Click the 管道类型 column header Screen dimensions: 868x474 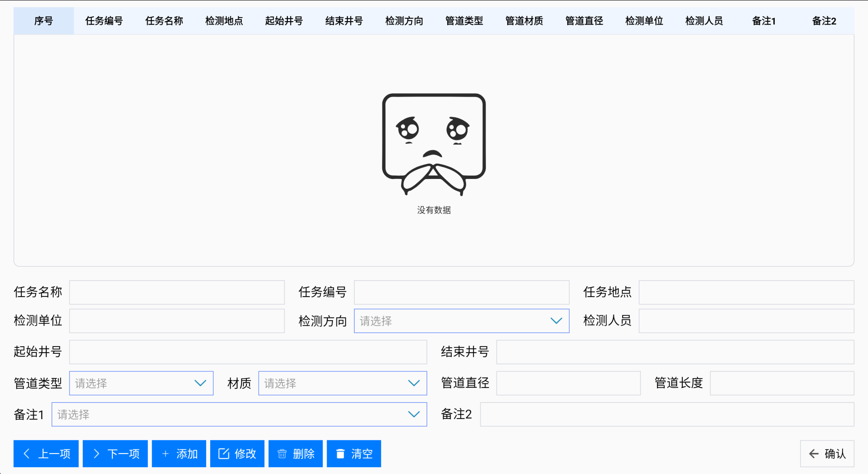[x=464, y=21]
